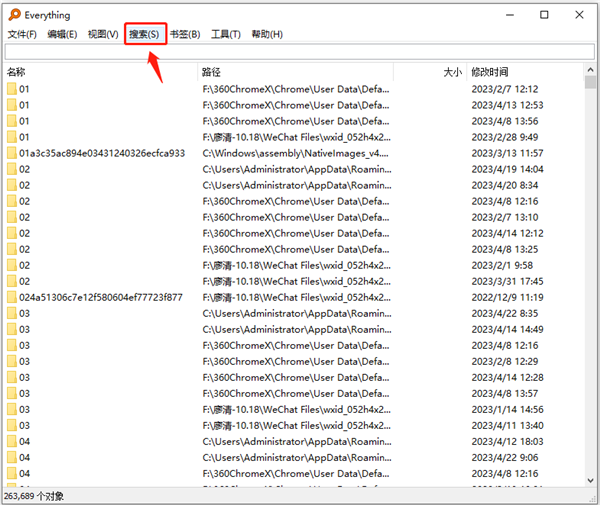Click the date 2023/4/20 8:34
The height and width of the screenshot is (505, 600).
coord(505,186)
